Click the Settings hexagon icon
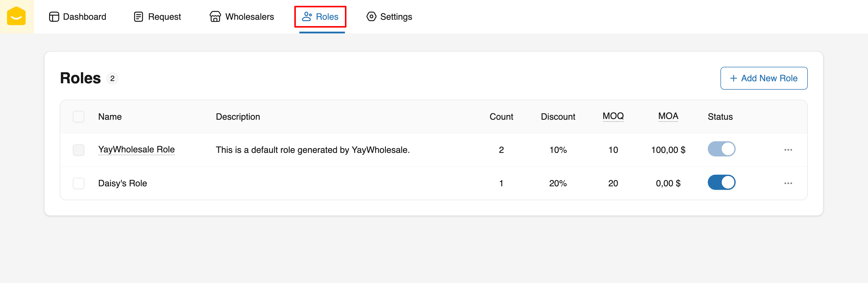The image size is (868, 283). (371, 16)
